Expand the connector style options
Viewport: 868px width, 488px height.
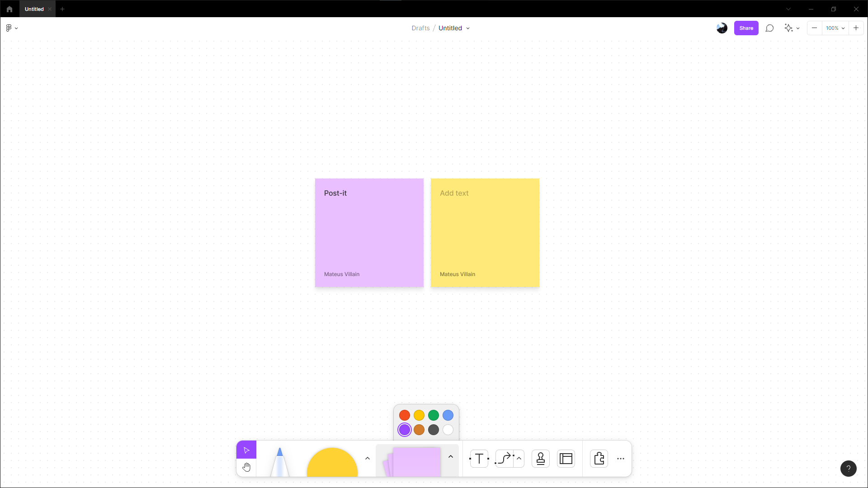point(518,458)
